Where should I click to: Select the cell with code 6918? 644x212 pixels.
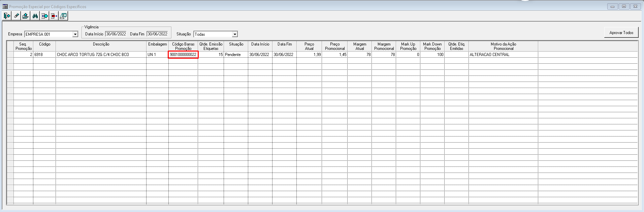[x=44, y=55]
